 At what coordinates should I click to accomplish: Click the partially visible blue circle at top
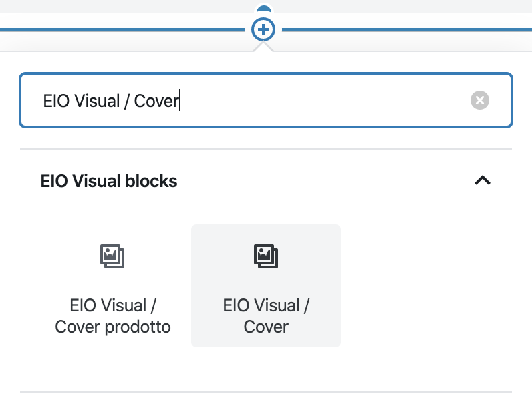pyautogui.click(x=264, y=9)
